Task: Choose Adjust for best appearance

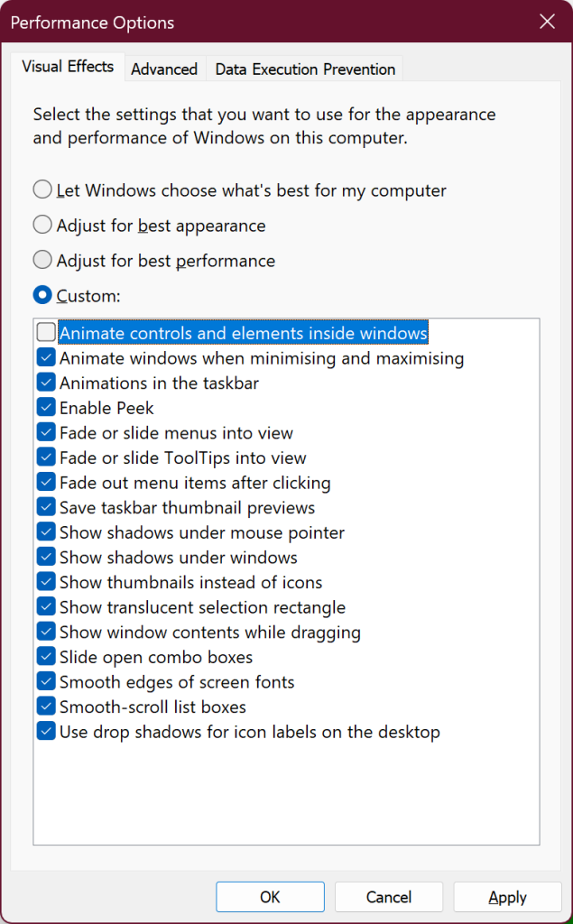Action: [x=42, y=225]
